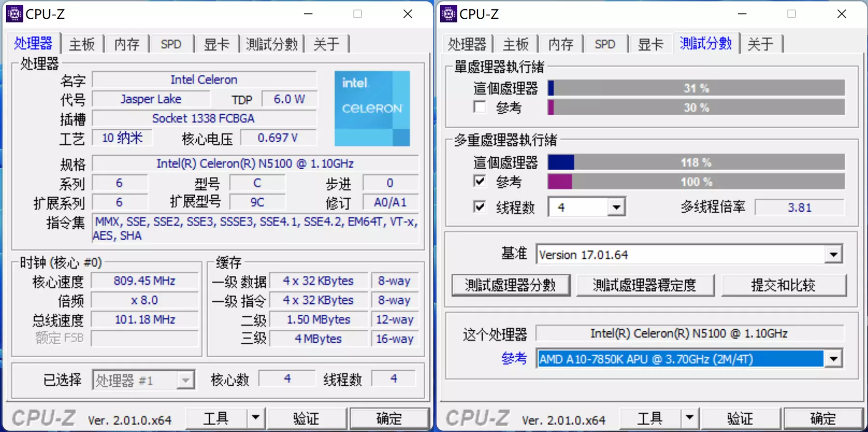Click the 名字 field Intel Celeron
Image resolution: width=868 pixels, height=432 pixels.
click(204, 80)
